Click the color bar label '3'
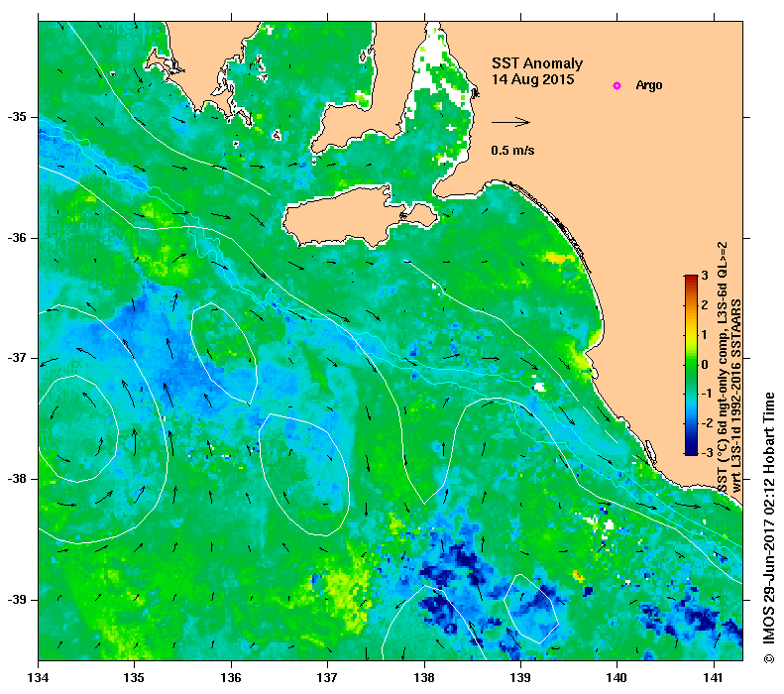Screen dimensions: 784x694 pos(705,276)
